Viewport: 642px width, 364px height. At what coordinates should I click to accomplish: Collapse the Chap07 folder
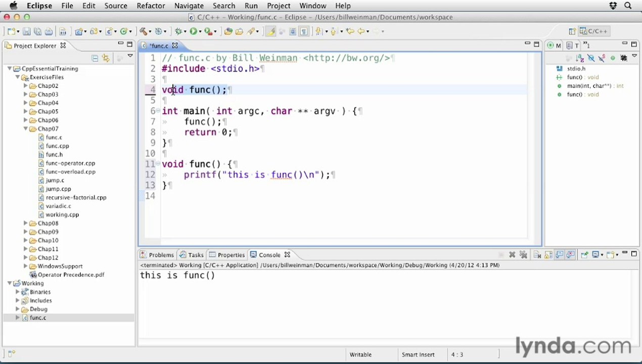[26, 129]
